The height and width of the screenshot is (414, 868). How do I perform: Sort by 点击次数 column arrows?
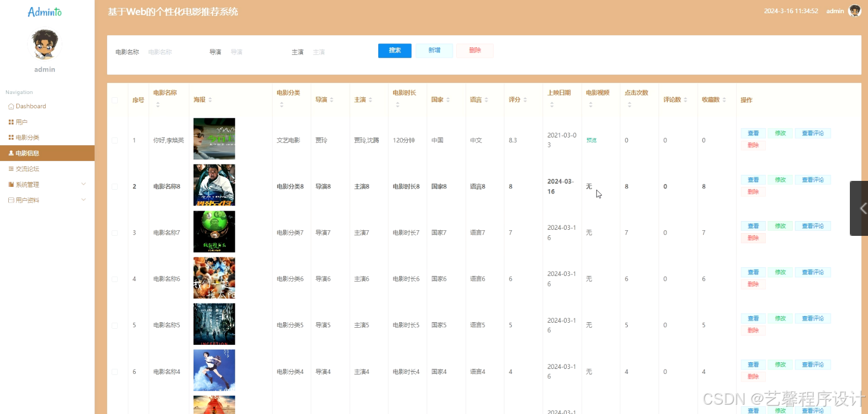(x=629, y=104)
